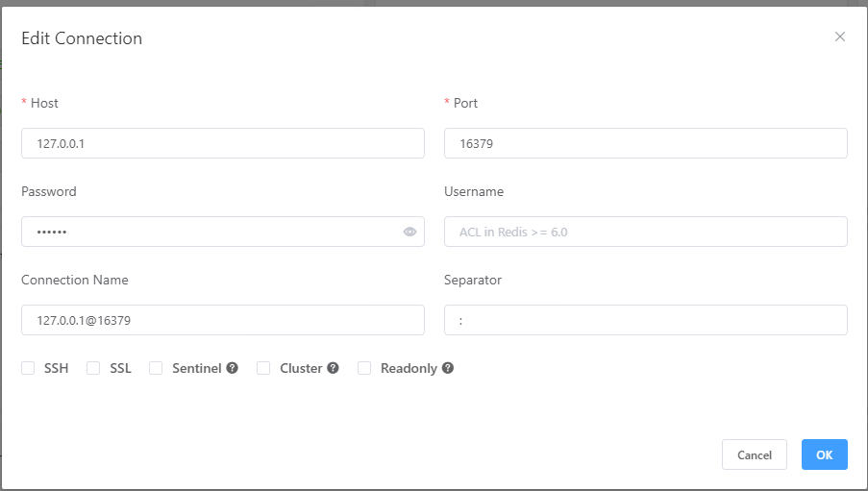Enable the SSH checkbox
Image resolution: width=868 pixels, height=491 pixels.
click(28, 368)
